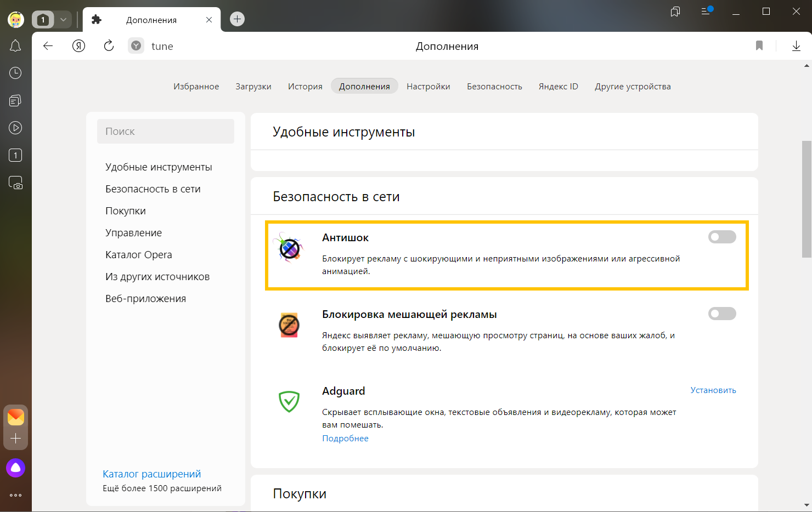Screen dimensions: 812x512
Task: Jump to Удобные инструменты in left menu
Action: coord(159,167)
